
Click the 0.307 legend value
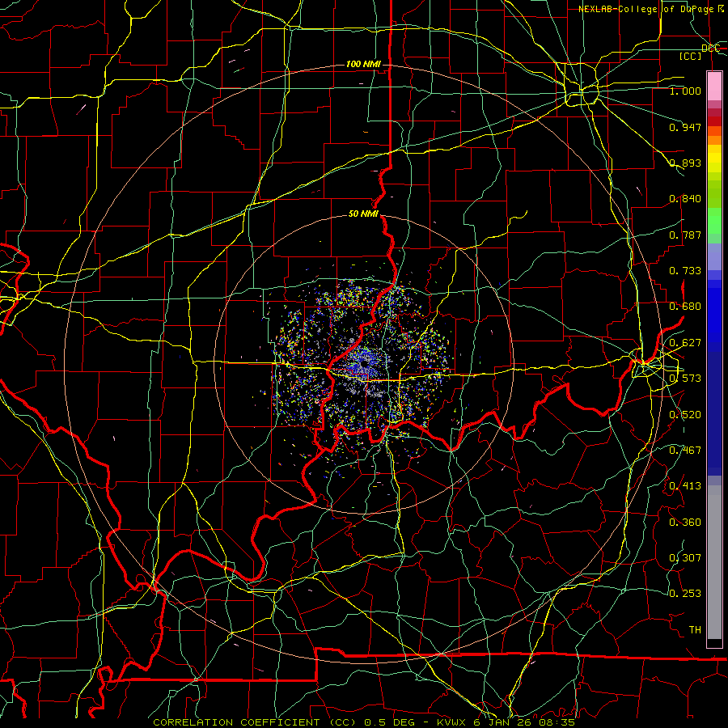[685, 558]
